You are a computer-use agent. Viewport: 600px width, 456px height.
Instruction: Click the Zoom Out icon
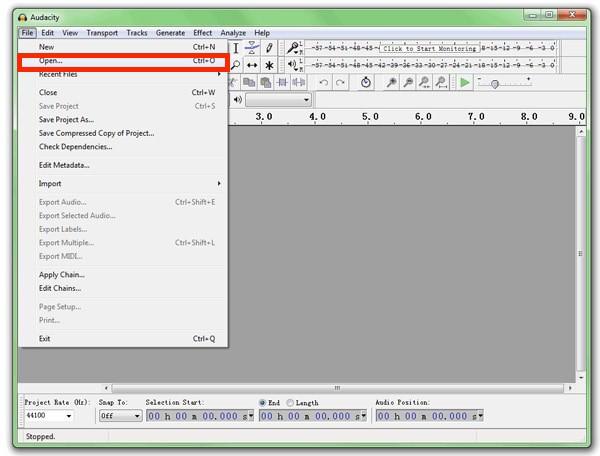coord(408,82)
